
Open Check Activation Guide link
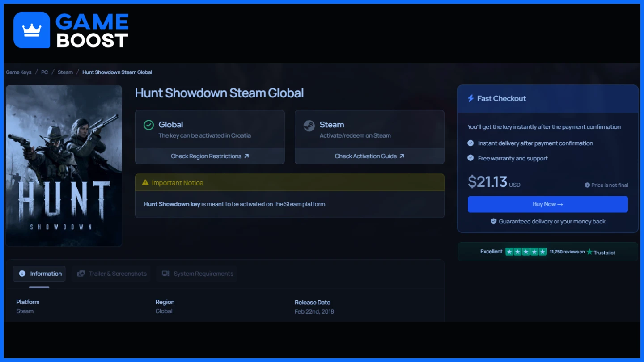tap(369, 156)
